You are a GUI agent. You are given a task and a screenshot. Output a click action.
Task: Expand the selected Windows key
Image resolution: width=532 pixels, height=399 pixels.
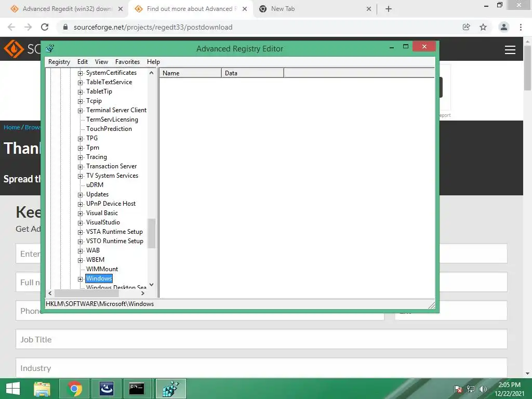[x=80, y=279]
